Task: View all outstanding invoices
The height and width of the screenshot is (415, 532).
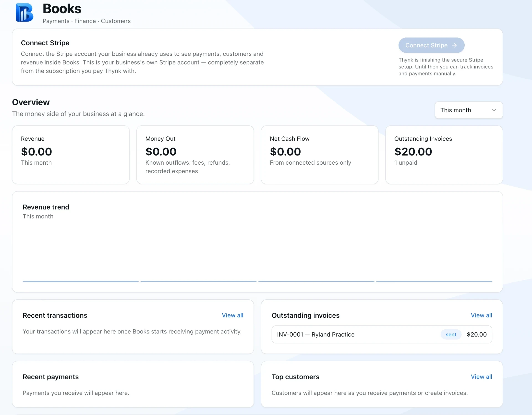Action: tap(481, 315)
